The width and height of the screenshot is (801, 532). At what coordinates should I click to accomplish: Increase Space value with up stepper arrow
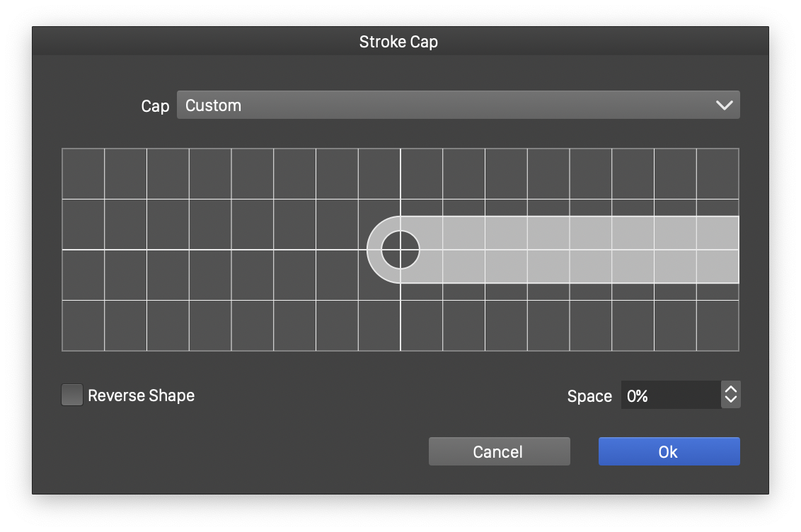pos(731,389)
